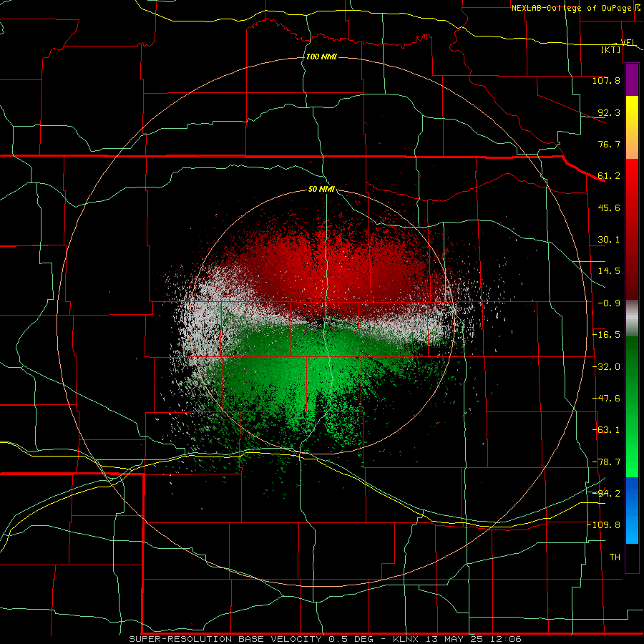
Task: Click the 76.7 legend value
Action: click(x=609, y=144)
